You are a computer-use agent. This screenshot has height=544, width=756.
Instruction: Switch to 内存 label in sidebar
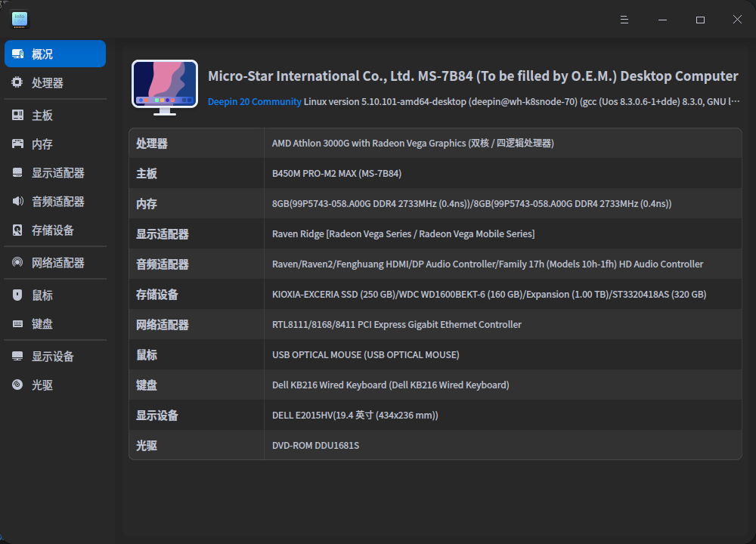pyautogui.click(x=42, y=144)
